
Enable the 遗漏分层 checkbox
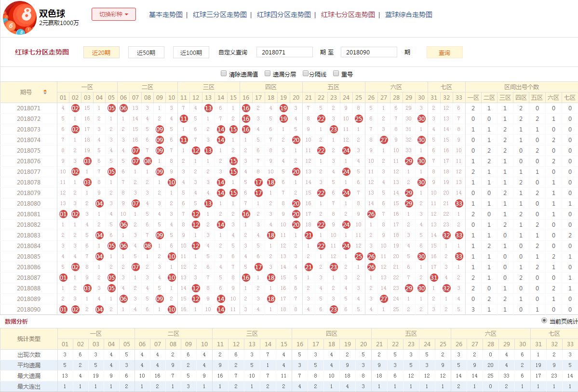pos(268,73)
